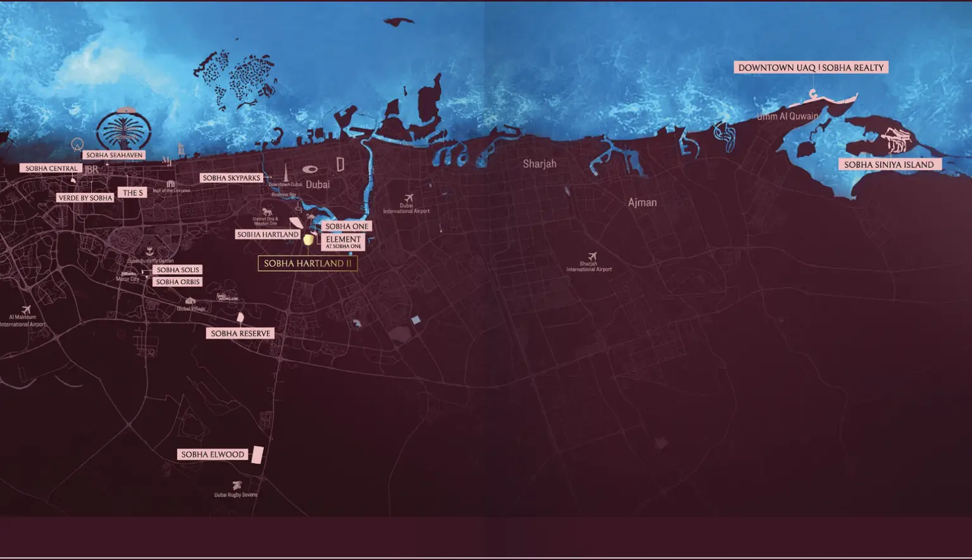The image size is (972, 560).
Task: Click the Sobha Skyparks label
Action: coord(232,178)
